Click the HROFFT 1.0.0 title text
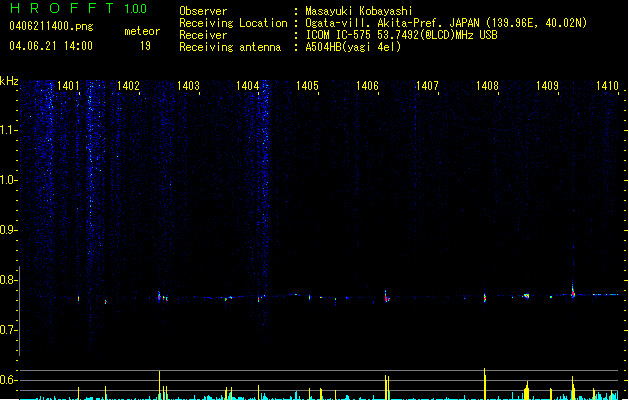 [79, 8]
